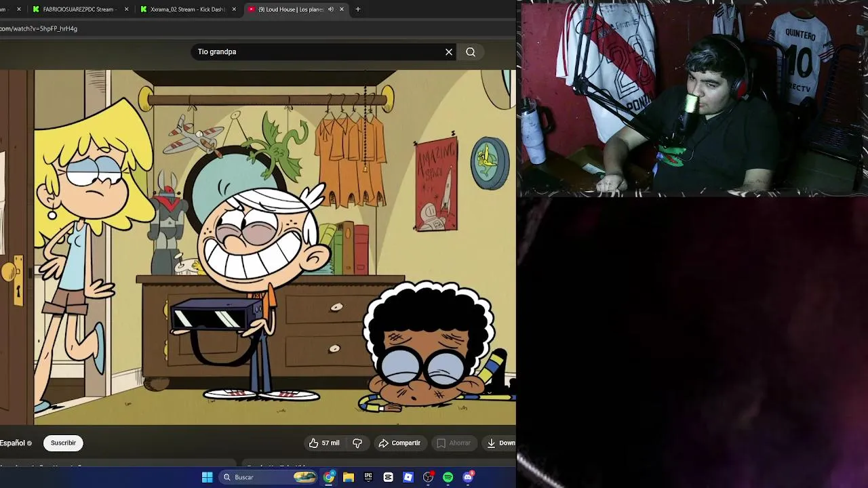Screen dimensions: 868x488
Task: Open CapCut from the taskbar
Action: 388,477
